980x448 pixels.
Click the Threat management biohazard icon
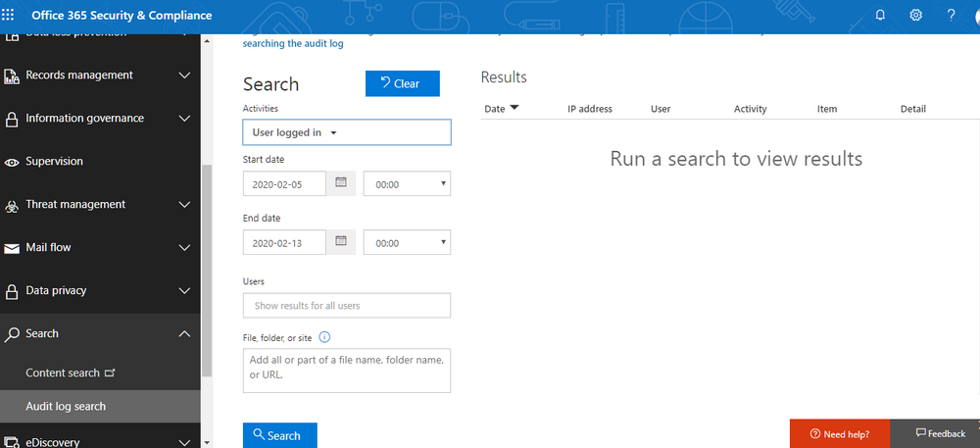point(11,206)
